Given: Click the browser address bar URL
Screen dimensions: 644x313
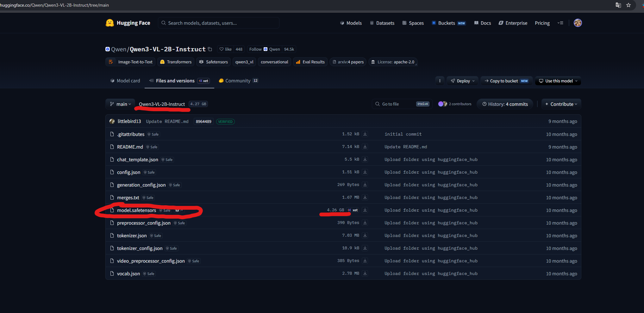Looking at the screenshot, I should [x=54, y=5].
